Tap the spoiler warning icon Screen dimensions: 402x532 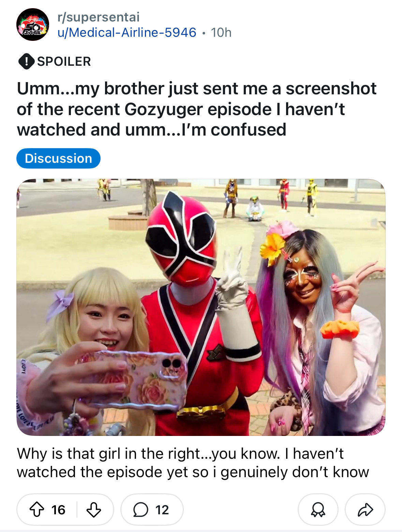26,62
